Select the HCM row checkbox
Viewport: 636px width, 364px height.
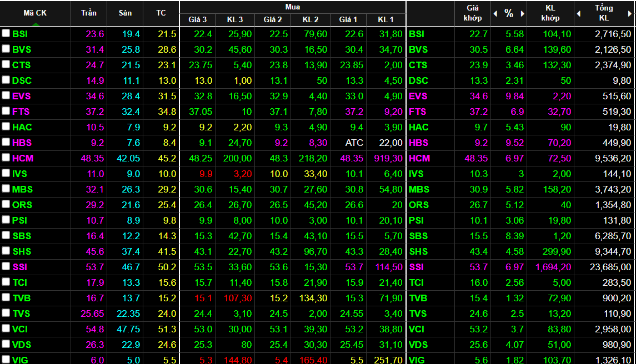6,158
